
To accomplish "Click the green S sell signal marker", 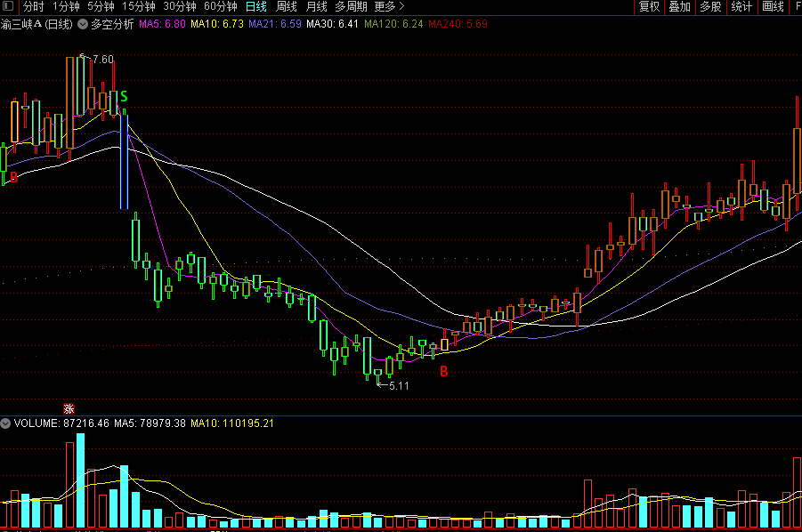I will (x=124, y=97).
